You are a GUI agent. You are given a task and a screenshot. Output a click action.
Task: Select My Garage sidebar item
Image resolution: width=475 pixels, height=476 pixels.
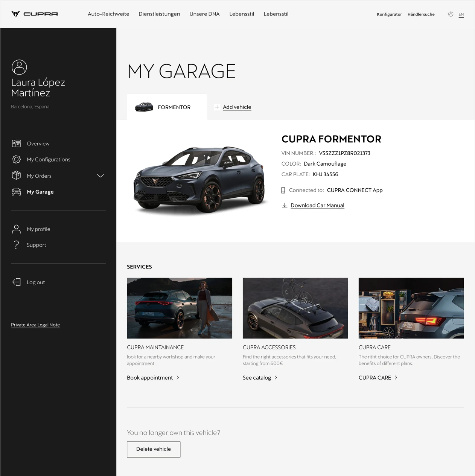coord(40,192)
